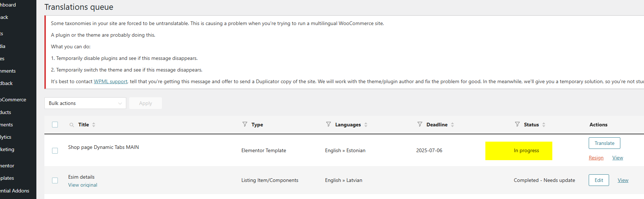
Task: Open the Languages column filter icon
Action: tap(329, 124)
